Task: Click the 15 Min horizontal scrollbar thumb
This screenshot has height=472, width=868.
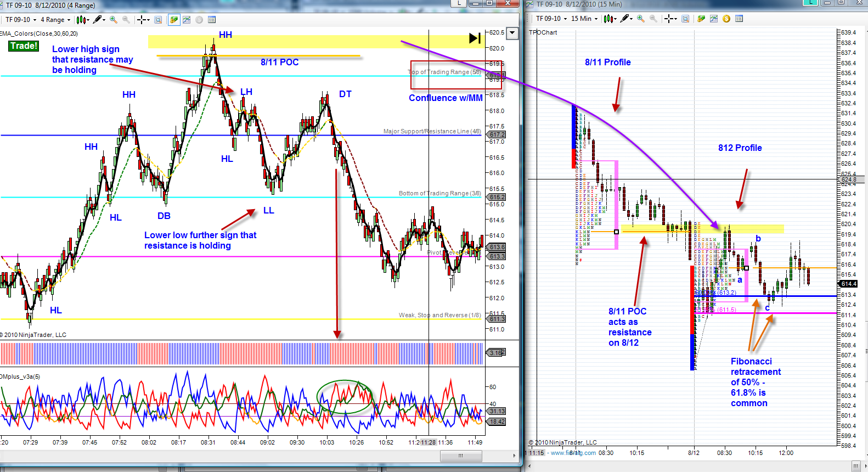Action: pyautogui.click(x=856, y=466)
